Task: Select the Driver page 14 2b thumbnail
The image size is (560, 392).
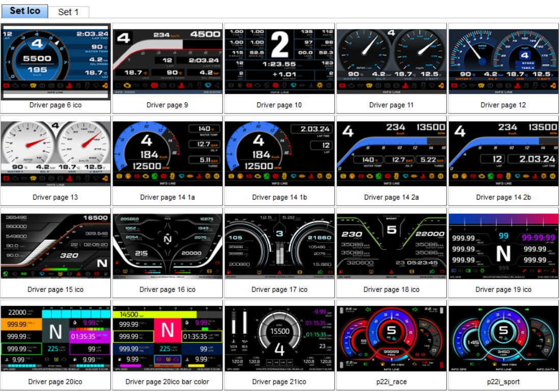Action: (x=503, y=153)
